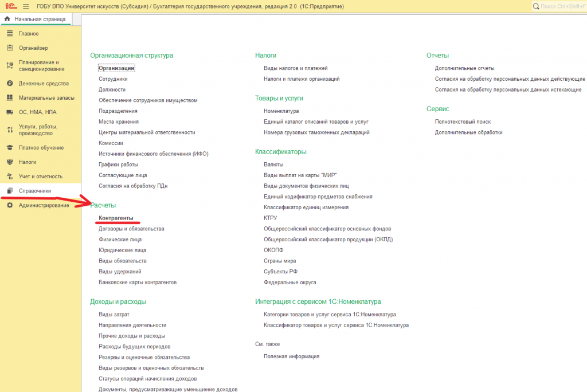587x392 pixels.
Task: Open Договоры и обязательства link
Action: (x=131, y=229)
